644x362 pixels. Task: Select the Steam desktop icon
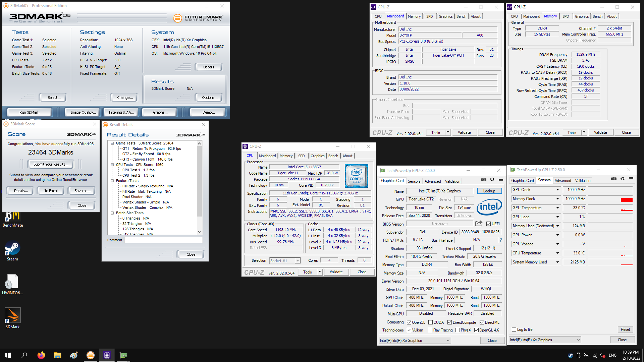coord(12,251)
